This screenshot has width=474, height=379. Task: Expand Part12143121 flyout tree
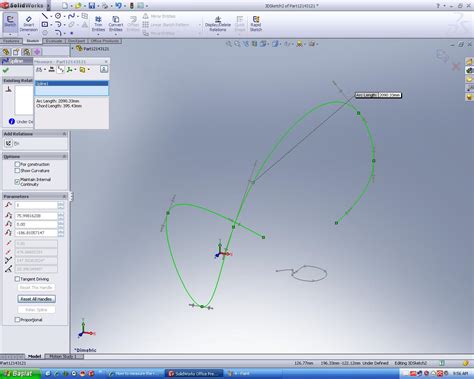pos(73,49)
